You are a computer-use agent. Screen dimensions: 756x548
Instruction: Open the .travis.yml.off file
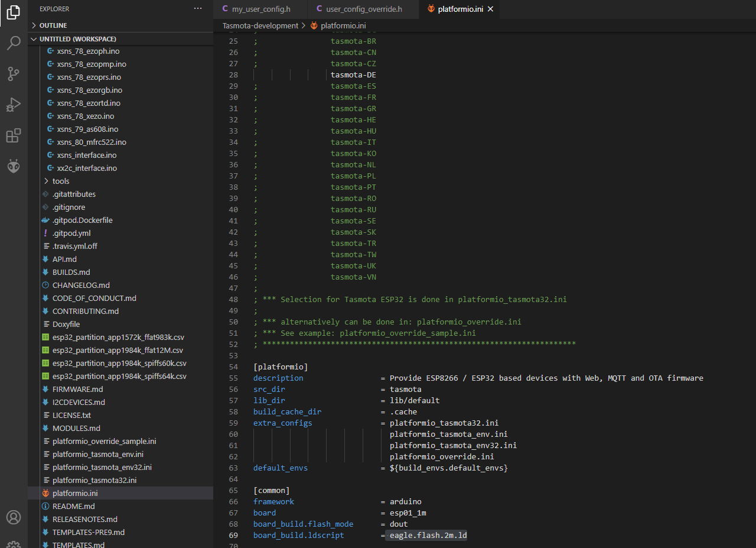click(75, 246)
